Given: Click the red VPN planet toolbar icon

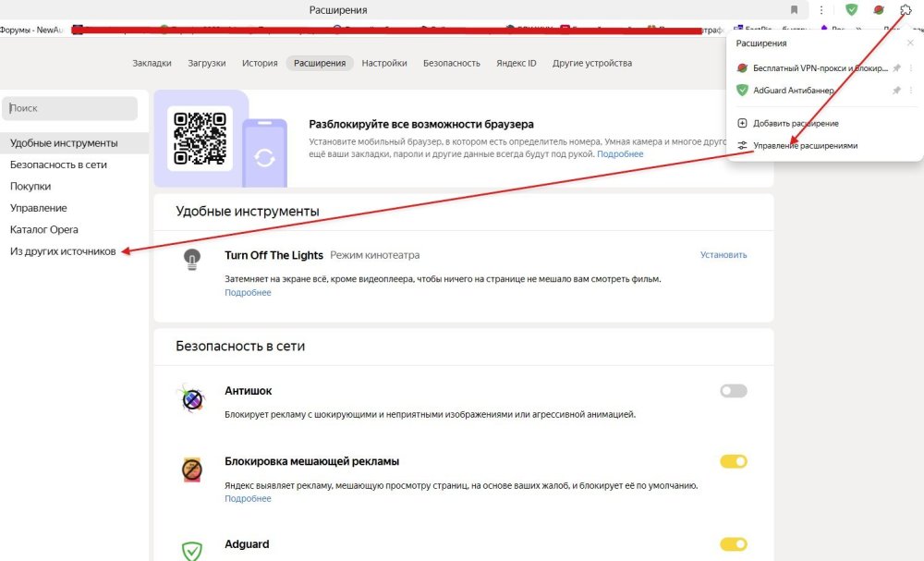Looking at the screenshot, I should point(879,10).
